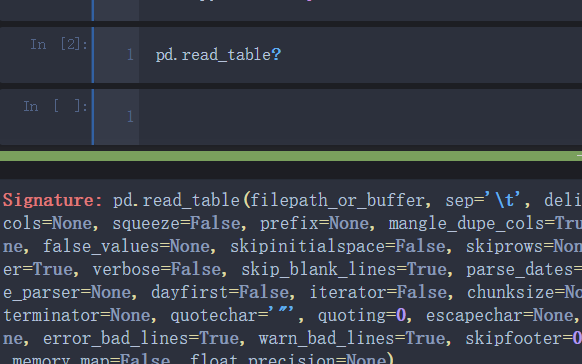Select the empty In [ ]: cell prompt
The width and height of the screenshot is (582, 364).
point(56,106)
